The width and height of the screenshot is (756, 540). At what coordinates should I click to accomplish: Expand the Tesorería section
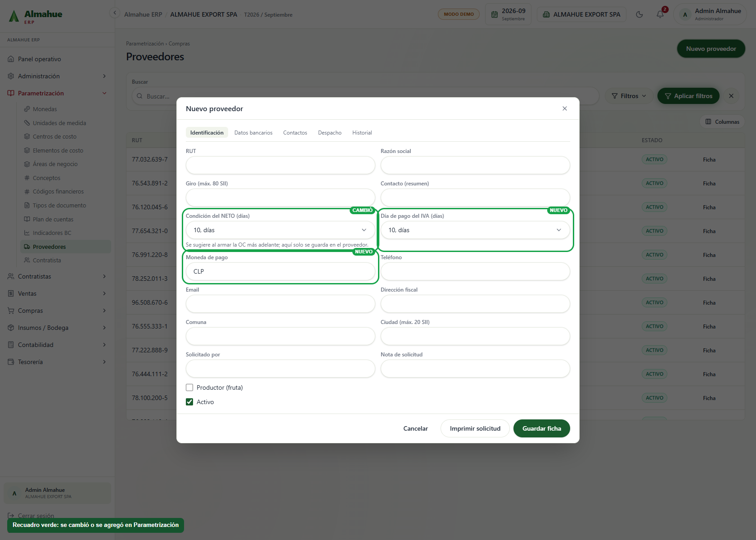tap(58, 362)
